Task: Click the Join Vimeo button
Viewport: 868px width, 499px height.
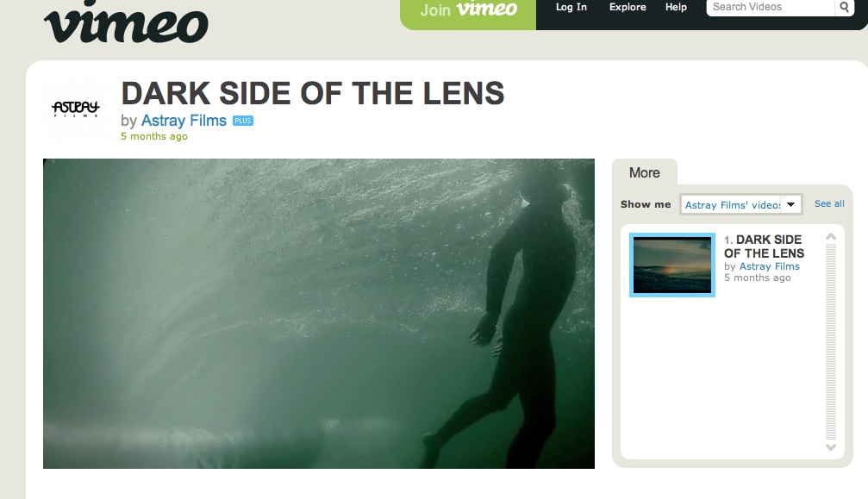Action: click(x=468, y=9)
